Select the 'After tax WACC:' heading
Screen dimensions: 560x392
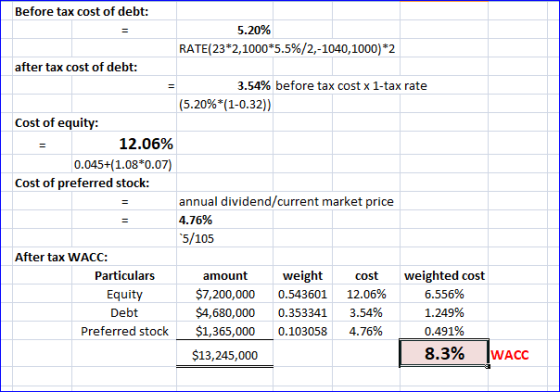pyautogui.click(x=61, y=257)
